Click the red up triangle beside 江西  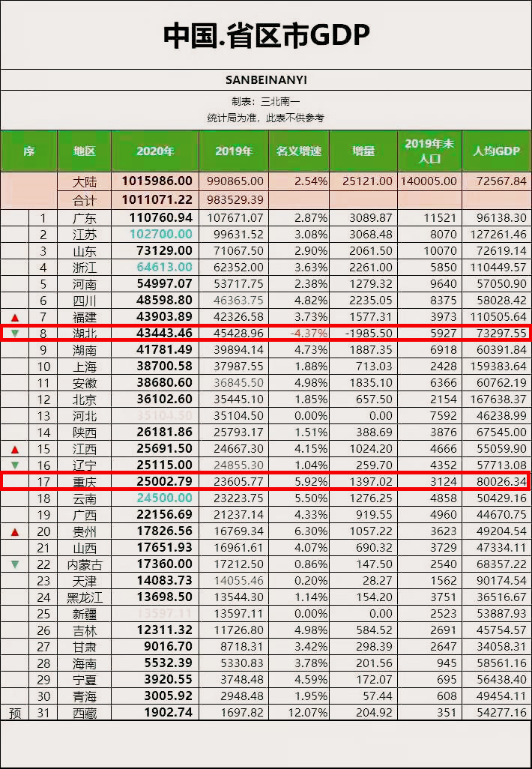point(15,449)
